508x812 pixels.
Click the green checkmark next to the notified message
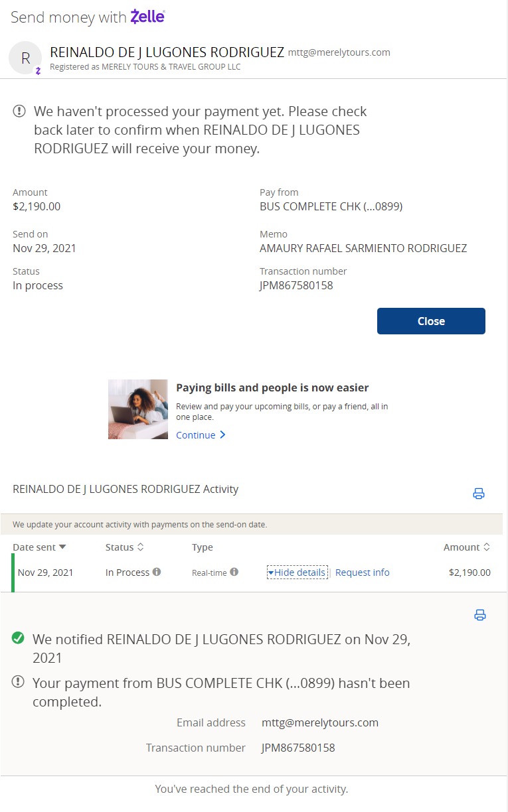click(x=19, y=638)
